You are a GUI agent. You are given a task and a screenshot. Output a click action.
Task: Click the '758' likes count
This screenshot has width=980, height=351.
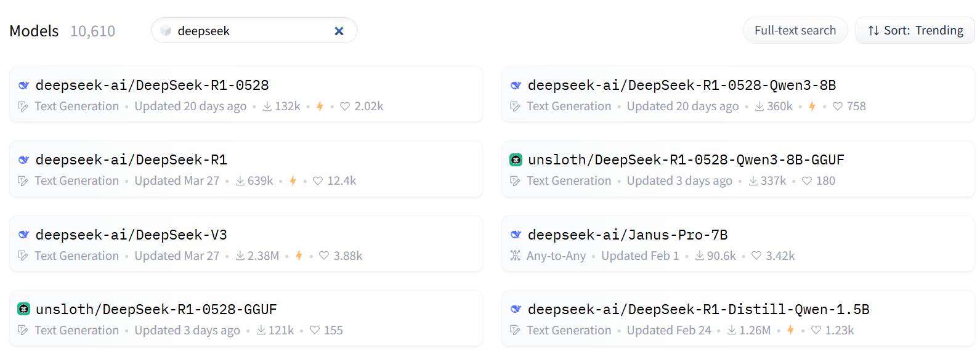tap(856, 107)
